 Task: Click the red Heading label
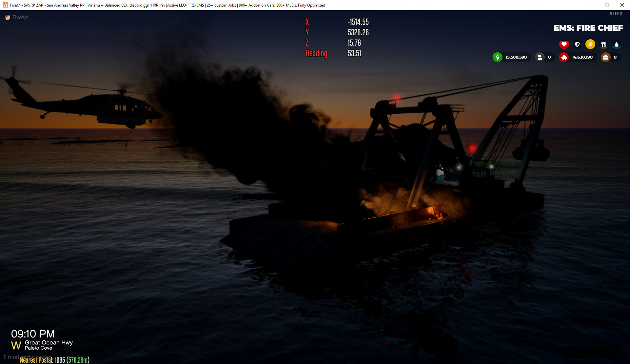click(316, 53)
